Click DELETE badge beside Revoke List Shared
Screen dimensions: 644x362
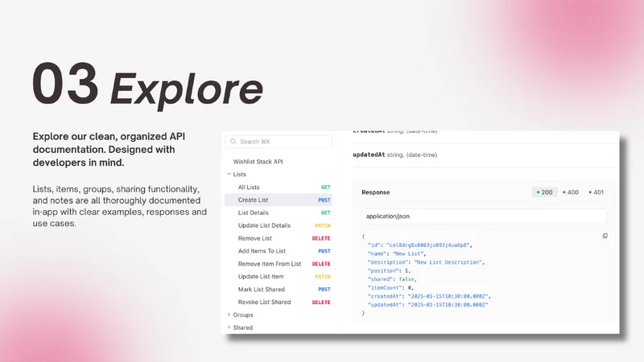coord(321,302)
